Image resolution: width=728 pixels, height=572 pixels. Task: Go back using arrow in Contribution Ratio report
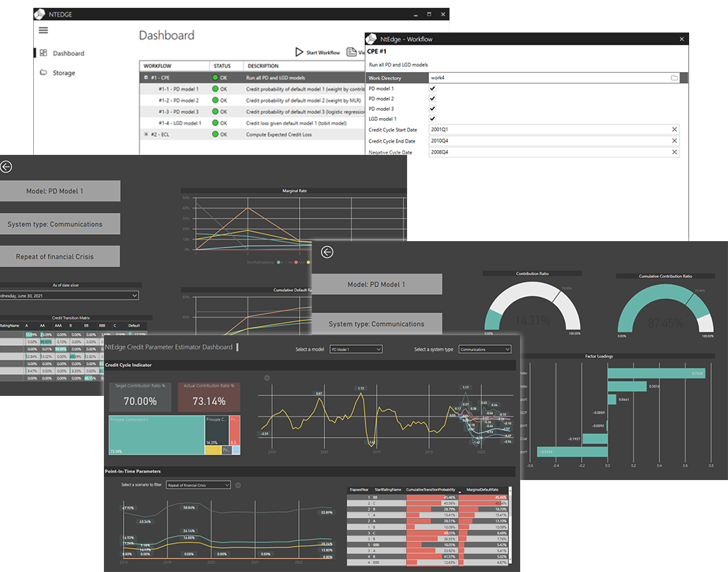[327, 252]
